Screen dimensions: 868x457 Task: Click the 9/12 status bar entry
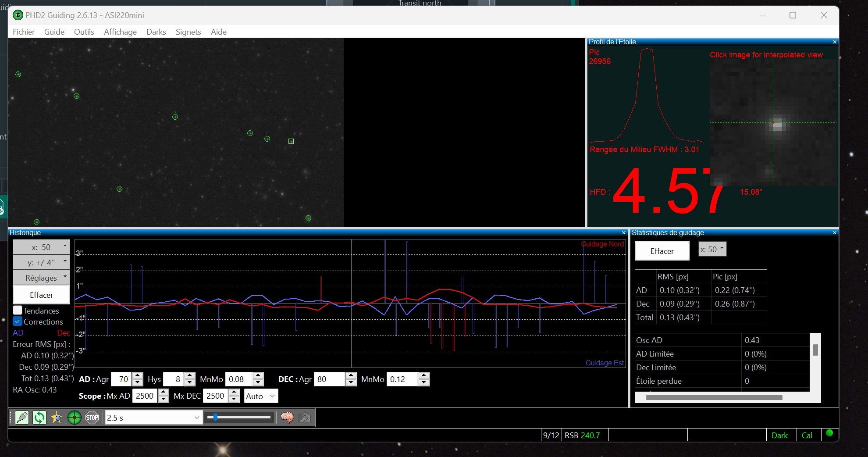point(551,435)
